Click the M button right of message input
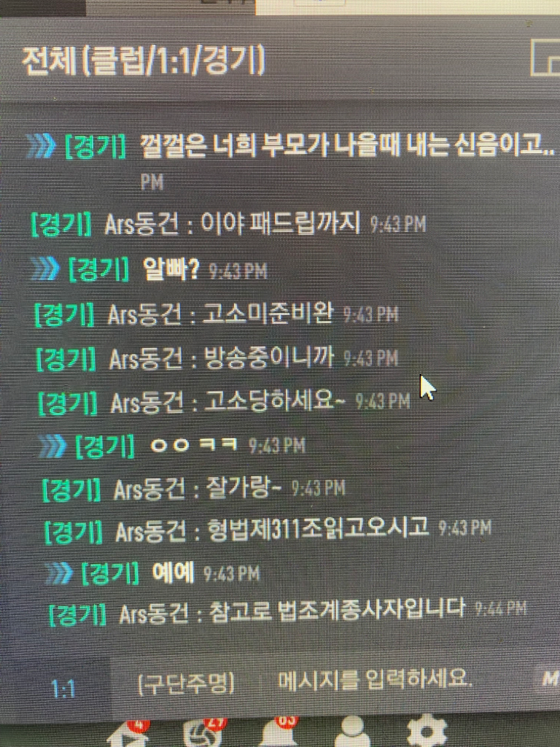 pyautogui.click(x=551, y=678)
